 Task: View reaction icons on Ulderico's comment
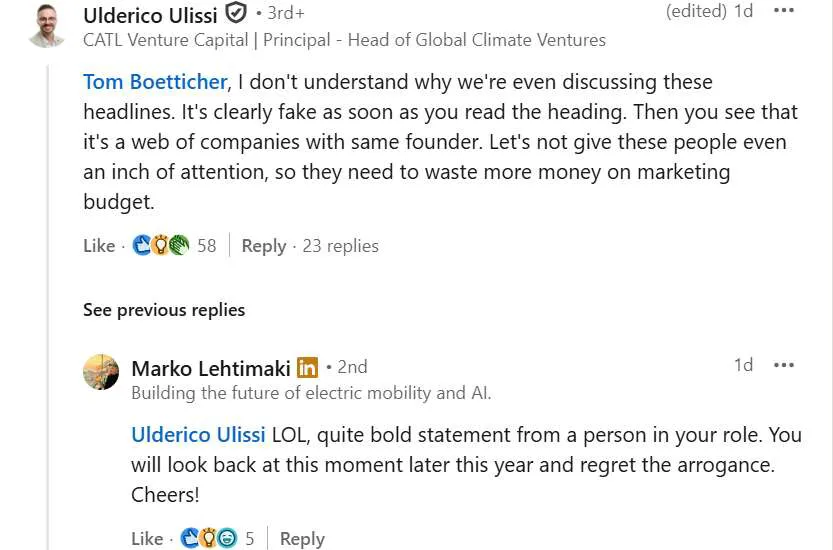[161, 246]
